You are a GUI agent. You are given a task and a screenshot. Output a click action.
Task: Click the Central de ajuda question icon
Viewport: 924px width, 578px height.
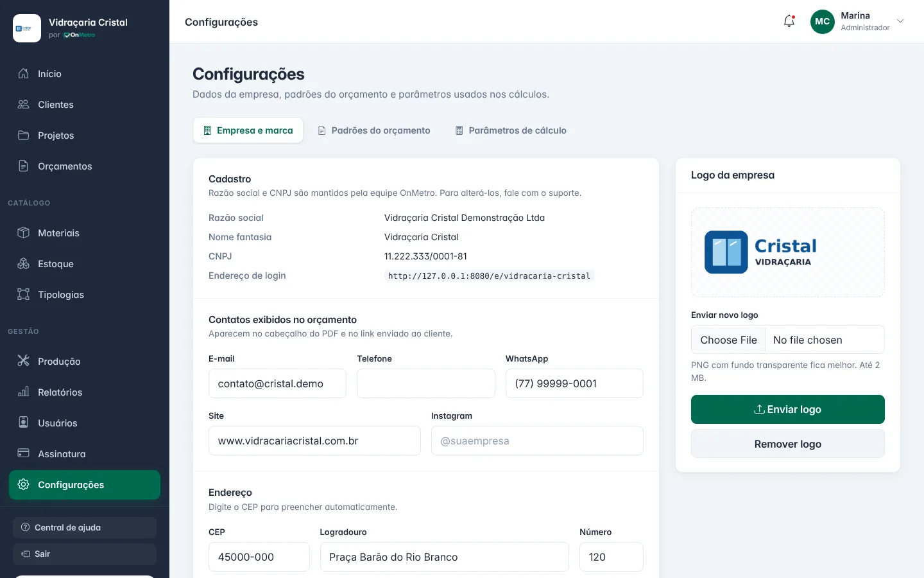click(26, 527)
